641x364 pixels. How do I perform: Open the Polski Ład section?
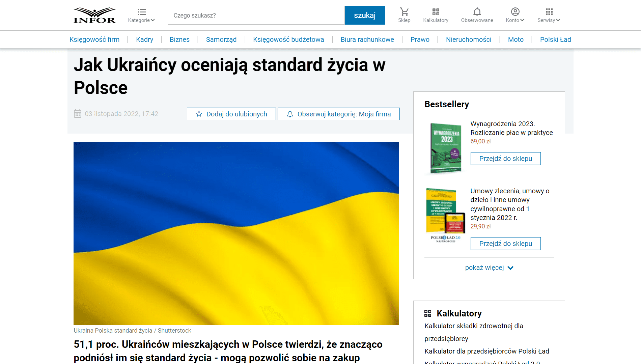click(x=556, y=39)
